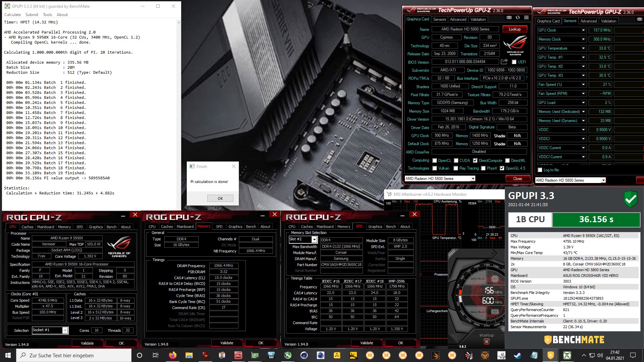Open the Windows Start menu
Image resolution: width=644 pixels, height=362 pixels.
pos(8,355)
